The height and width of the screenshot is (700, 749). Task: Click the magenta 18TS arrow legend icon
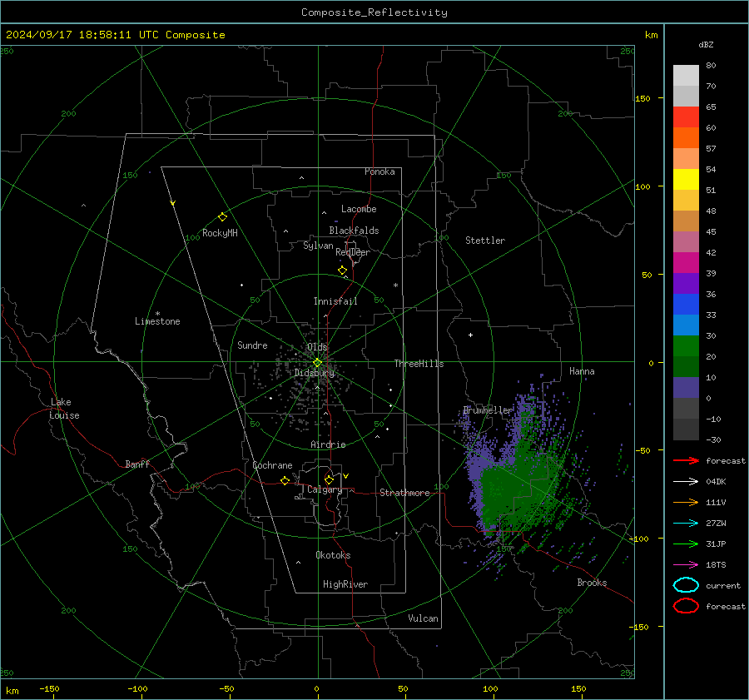(686, 565)
